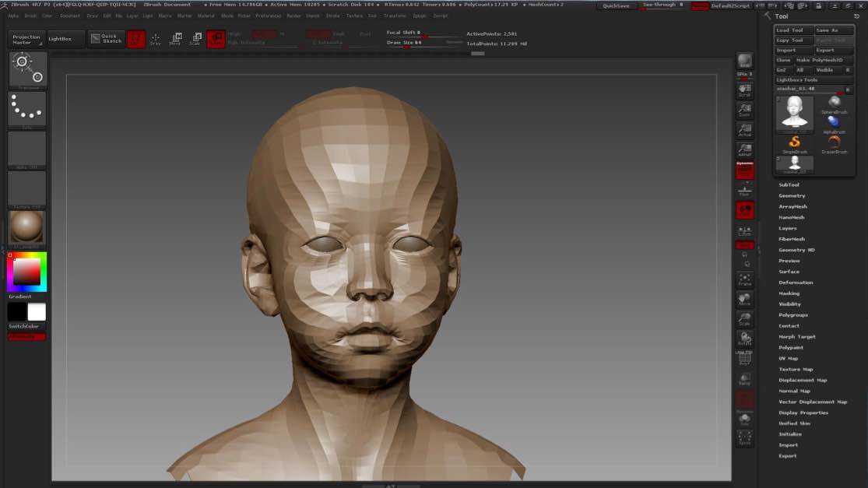Select the SphereBrush tool thumbnail

point(835,104)
